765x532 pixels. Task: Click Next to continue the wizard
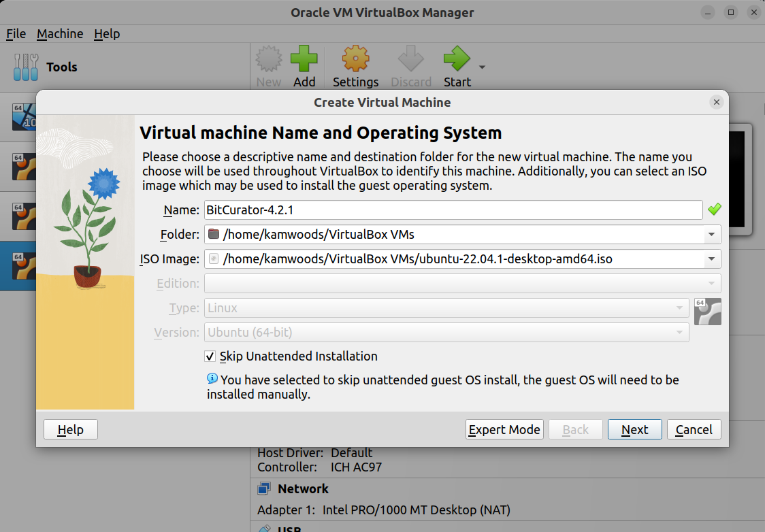tap(635, 429)
